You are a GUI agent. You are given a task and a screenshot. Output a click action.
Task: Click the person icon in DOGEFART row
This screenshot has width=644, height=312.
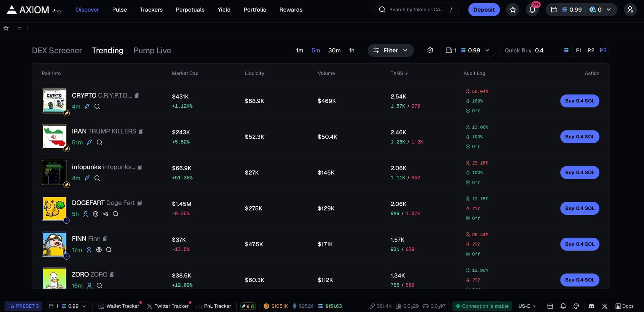(x=86, y=214)
